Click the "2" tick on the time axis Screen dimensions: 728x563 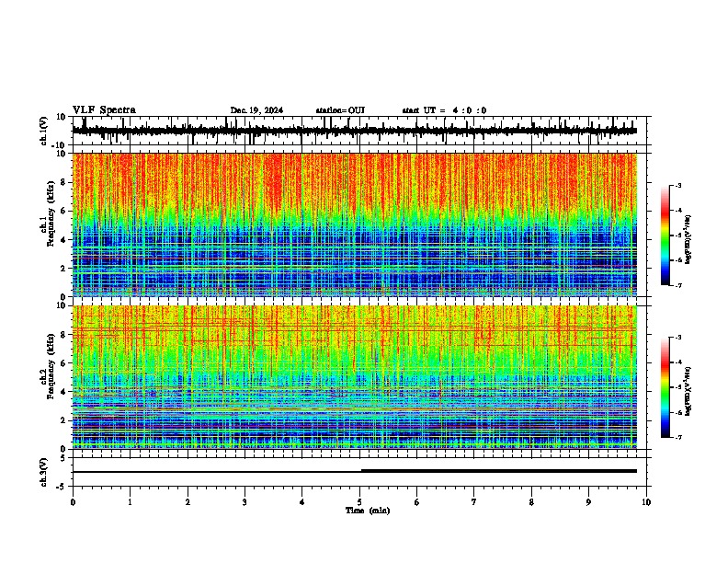point(188,501)
